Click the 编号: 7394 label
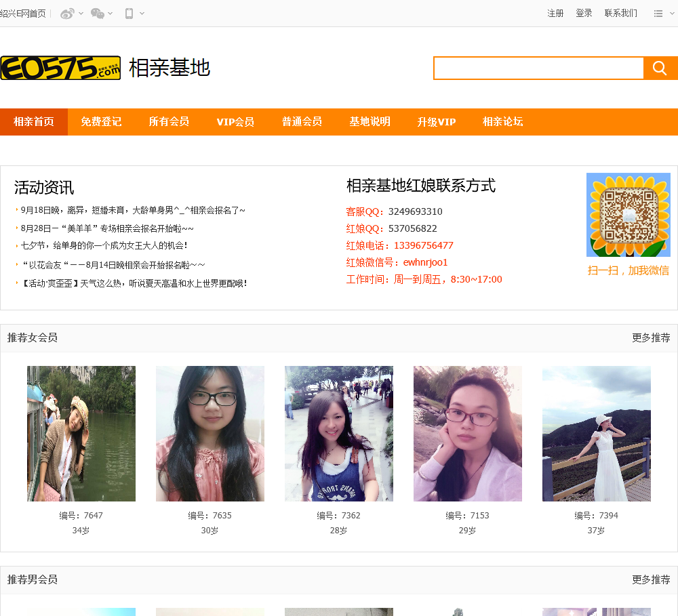 596,515
